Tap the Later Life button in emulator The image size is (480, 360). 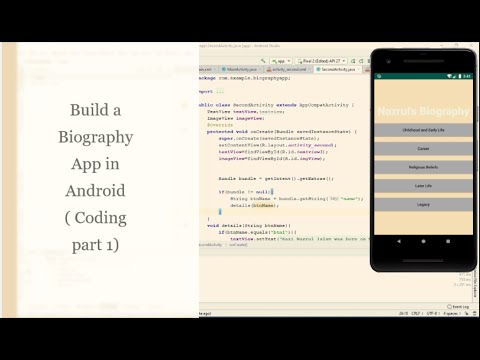pyautogui.click(x=423, y=186)
